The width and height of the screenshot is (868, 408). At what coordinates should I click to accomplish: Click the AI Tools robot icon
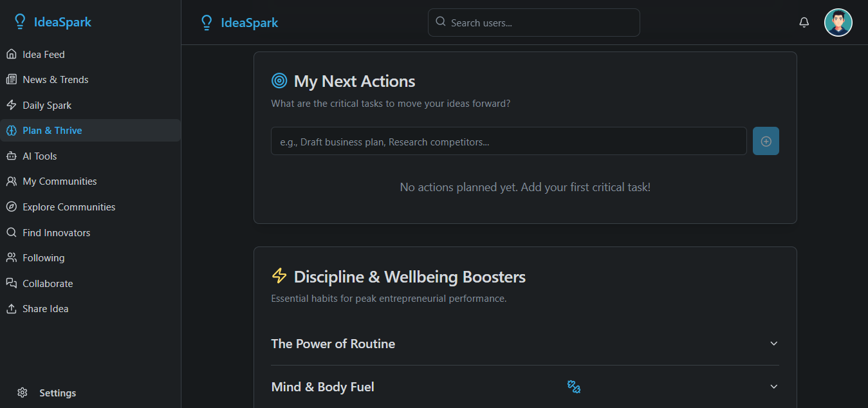click(11, 156)
